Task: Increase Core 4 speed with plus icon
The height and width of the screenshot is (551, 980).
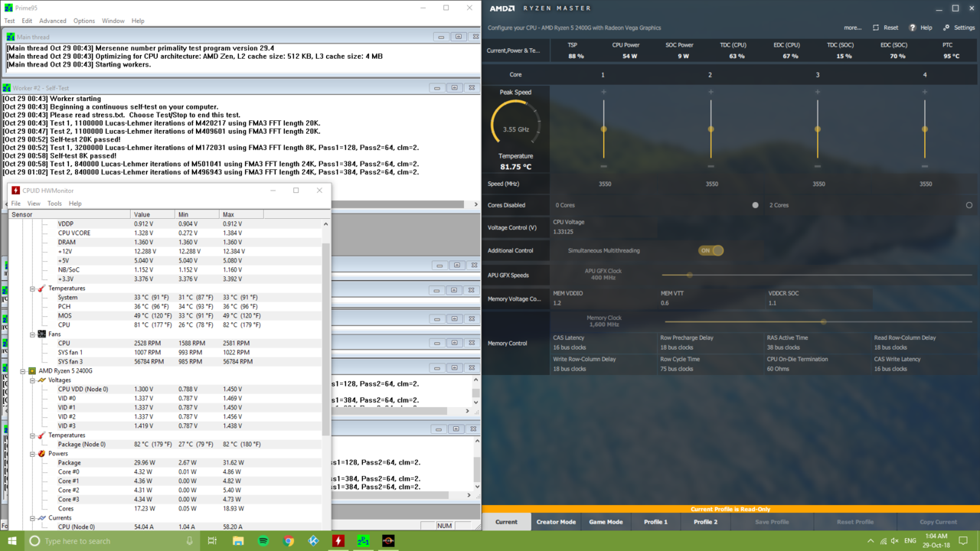Action: (925, 92)
